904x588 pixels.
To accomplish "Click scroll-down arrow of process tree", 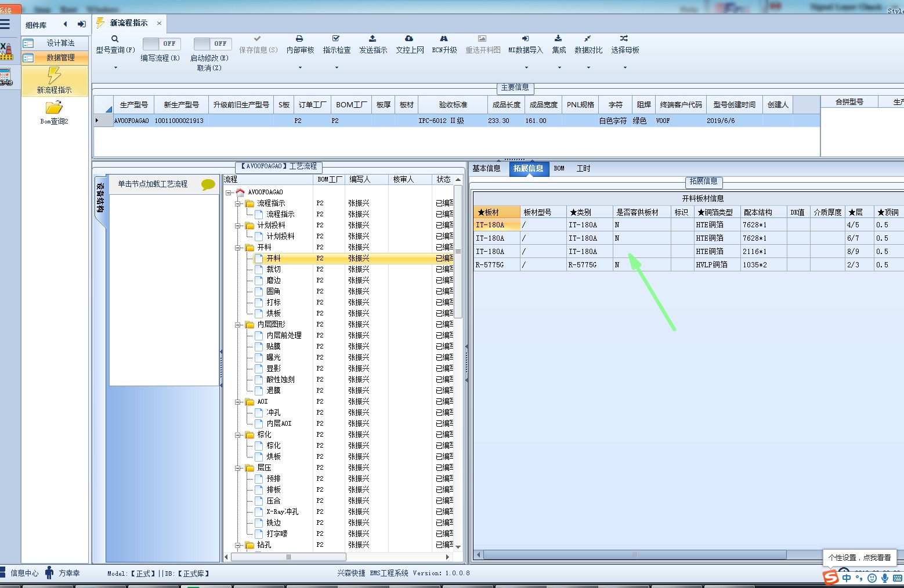I will tap(458, 546).
